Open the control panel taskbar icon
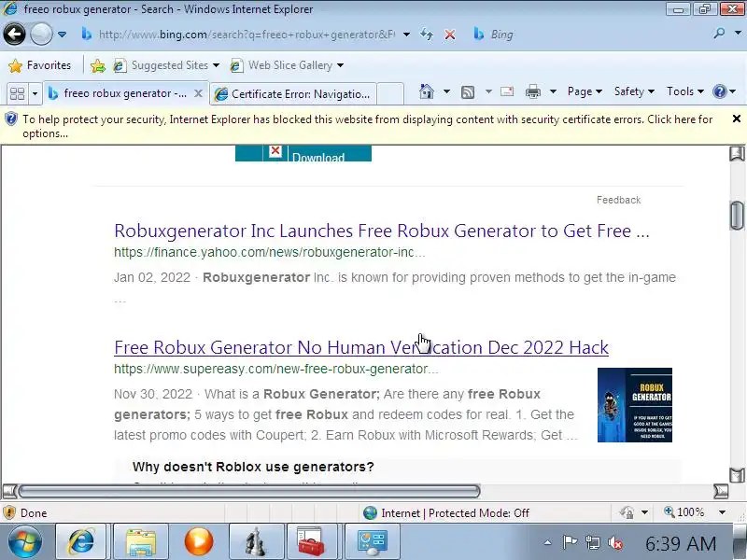The width and height of the screenshot is (747, 560). coord(372,541)
